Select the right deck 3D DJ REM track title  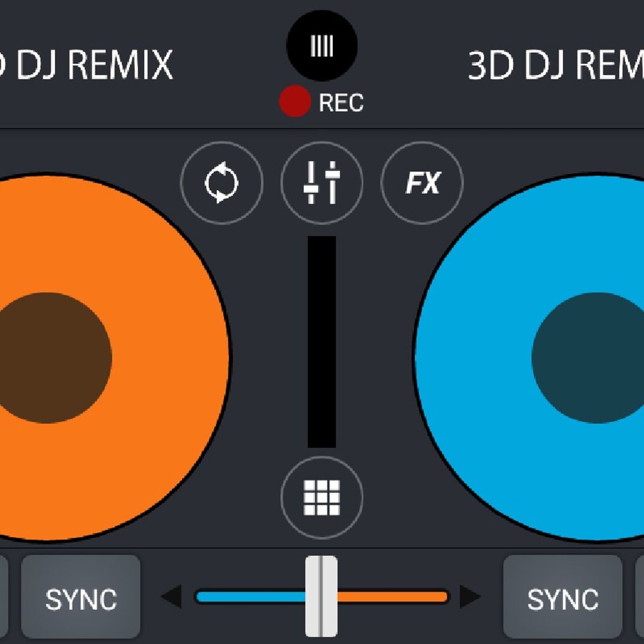coord(556,65)
